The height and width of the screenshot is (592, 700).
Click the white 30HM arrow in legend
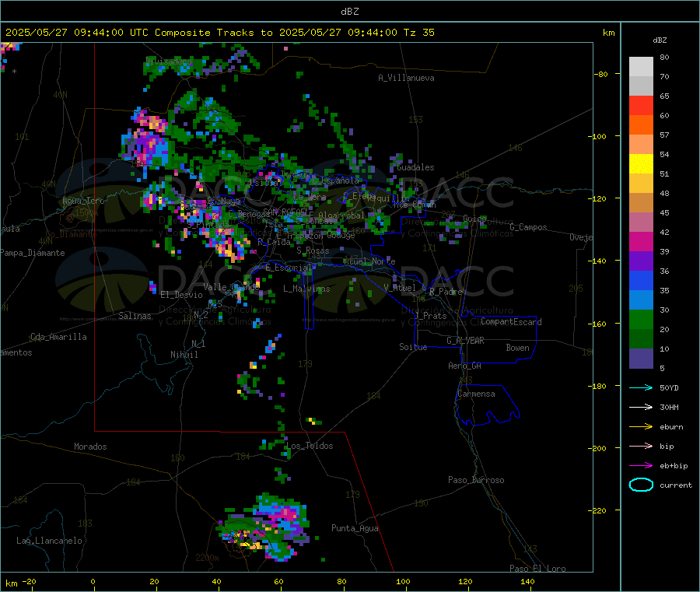pos(641,407)
